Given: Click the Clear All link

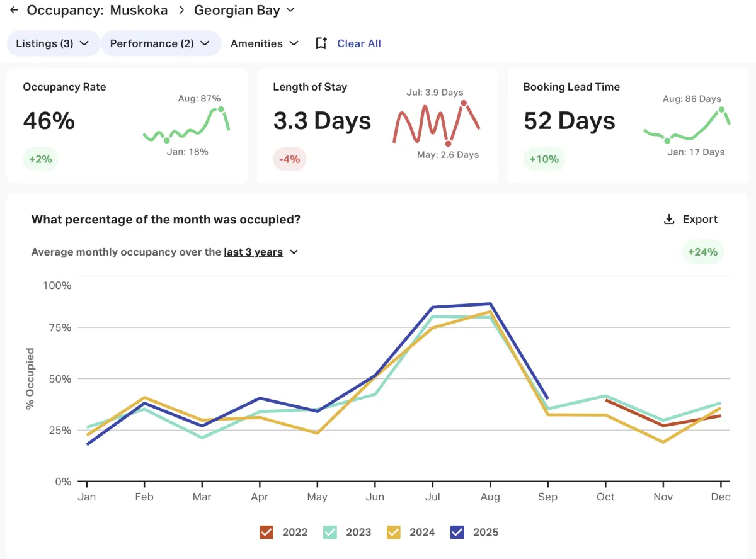Looking at the screenshot, I should [359, 43].
